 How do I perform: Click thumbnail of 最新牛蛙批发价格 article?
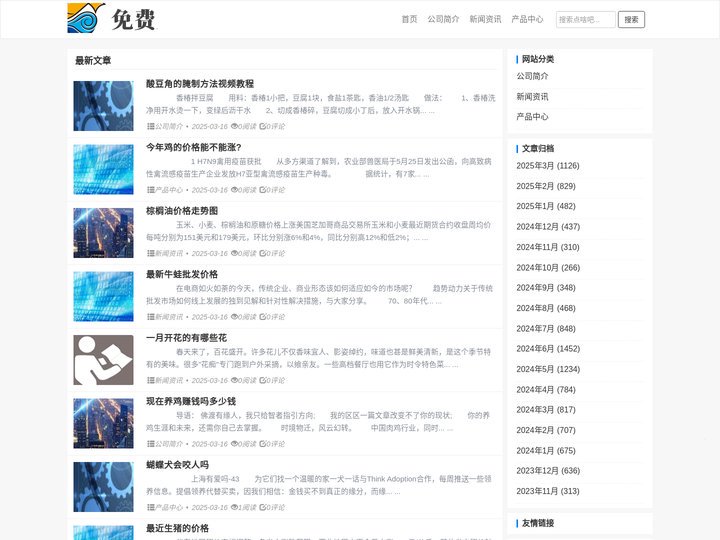(103, 296)
